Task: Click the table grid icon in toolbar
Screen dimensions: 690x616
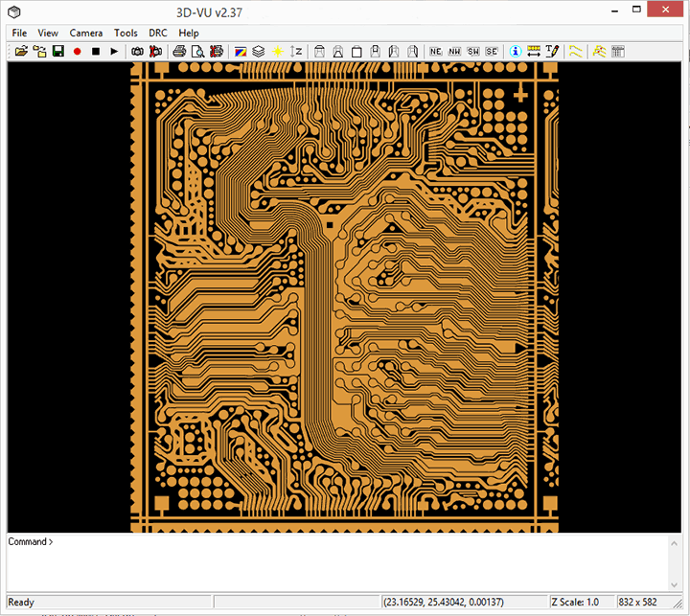Action: tap(618, 52)
